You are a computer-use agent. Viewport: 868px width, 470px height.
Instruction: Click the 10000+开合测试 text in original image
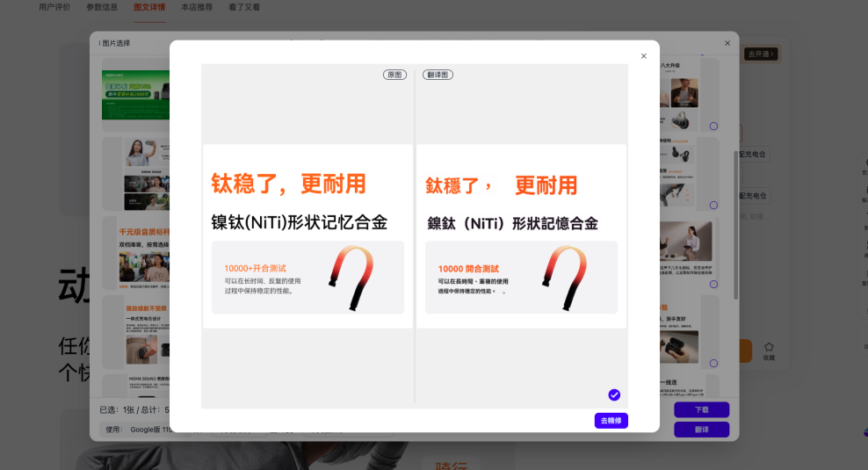tap(255, 269)
